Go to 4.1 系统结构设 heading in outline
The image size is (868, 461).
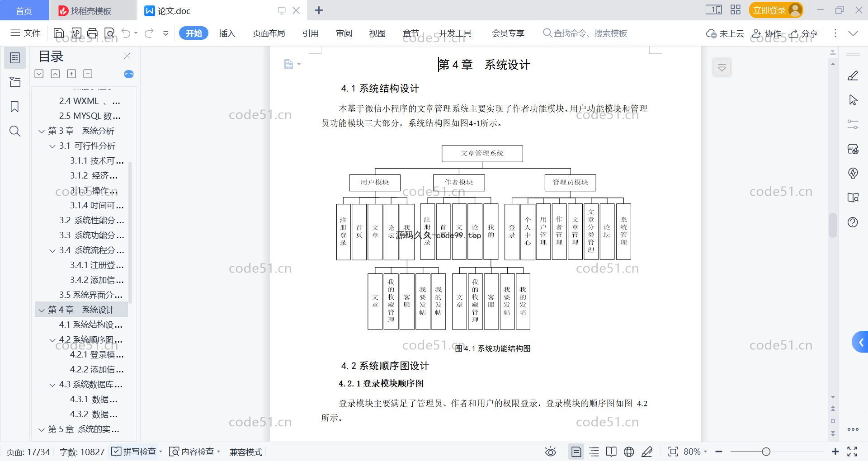90,325
